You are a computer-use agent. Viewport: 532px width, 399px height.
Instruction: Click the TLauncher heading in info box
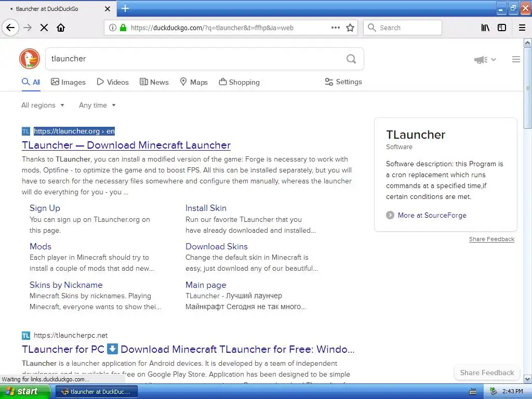pyautogui.click(x=416, y=135)
